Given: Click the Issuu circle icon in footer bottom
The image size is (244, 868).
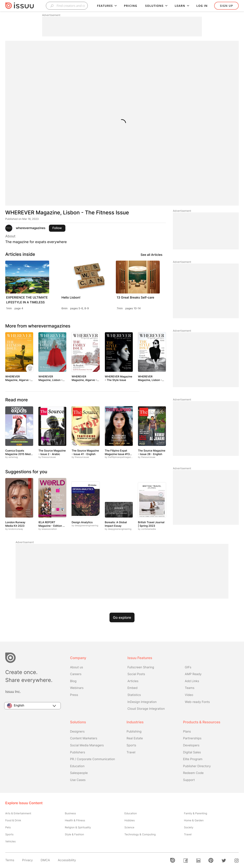Looking at the screenshot, I should point(172,860).
